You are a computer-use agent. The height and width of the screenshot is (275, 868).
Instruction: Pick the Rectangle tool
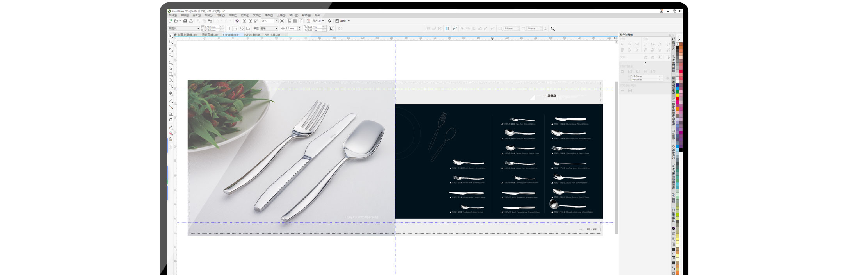171,74
